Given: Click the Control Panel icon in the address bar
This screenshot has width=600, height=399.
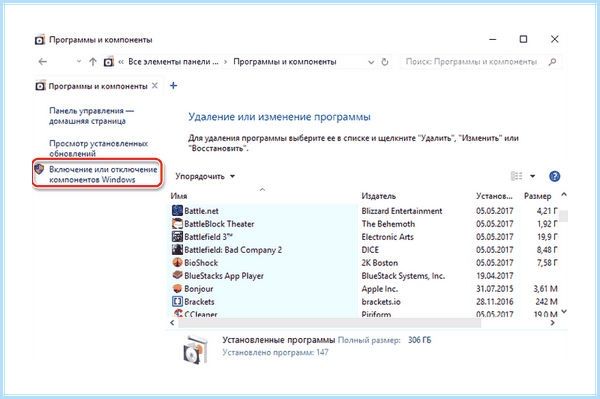Looking at the screenshot, I should click(x=109, y=62).
